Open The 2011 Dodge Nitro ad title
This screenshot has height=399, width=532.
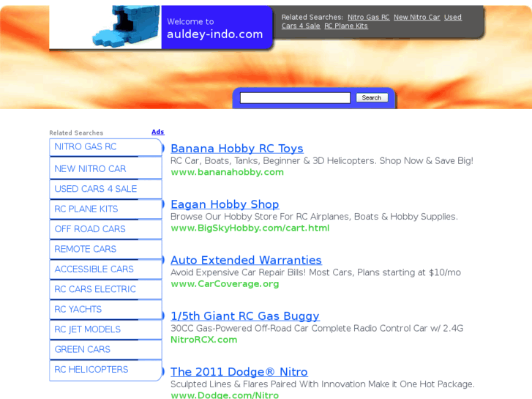239,372
